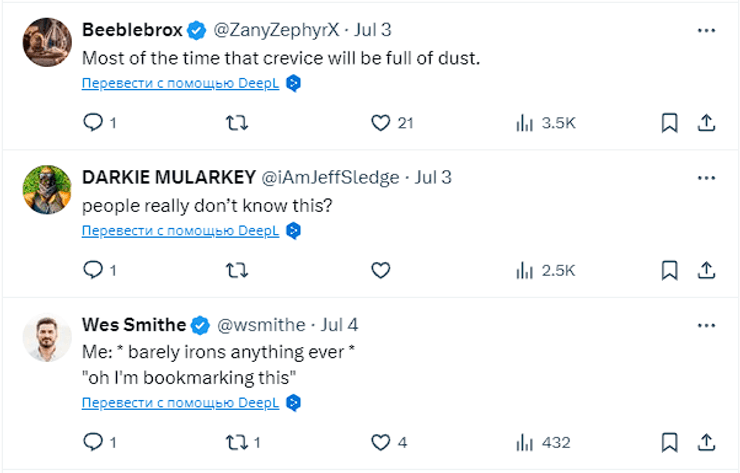
Task: Share Beeblebrox's tweet
Action: click(x=705, y=123)
